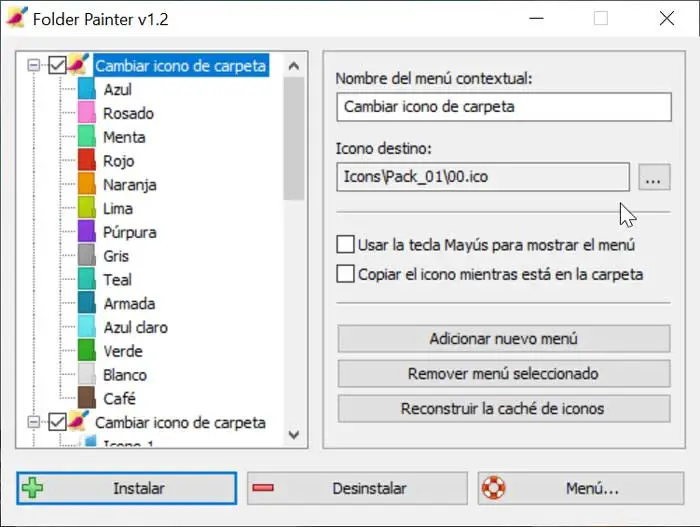Click the tree list scroll up arrow
This screenshot has height=527, width=700.
[294, 66]
